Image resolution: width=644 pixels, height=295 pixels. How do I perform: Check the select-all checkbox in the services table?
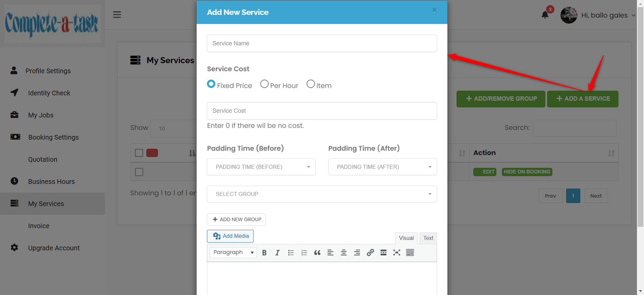[x=139, y=153]
